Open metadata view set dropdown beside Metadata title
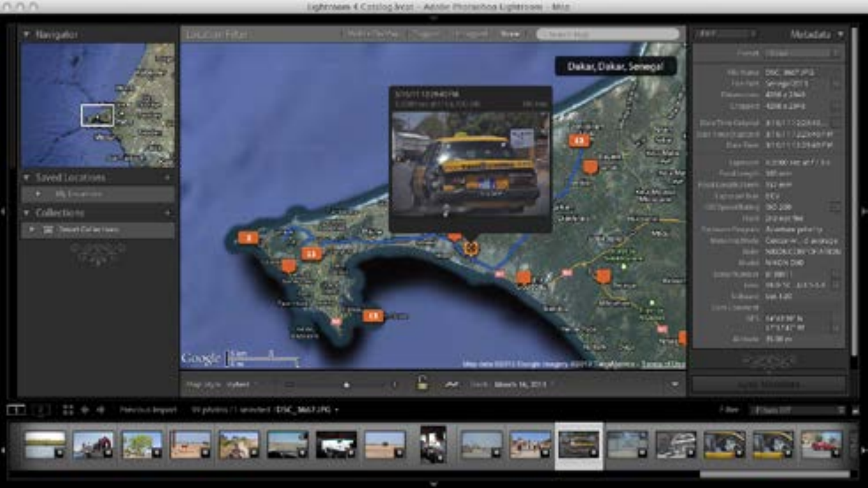 [727, 34]
